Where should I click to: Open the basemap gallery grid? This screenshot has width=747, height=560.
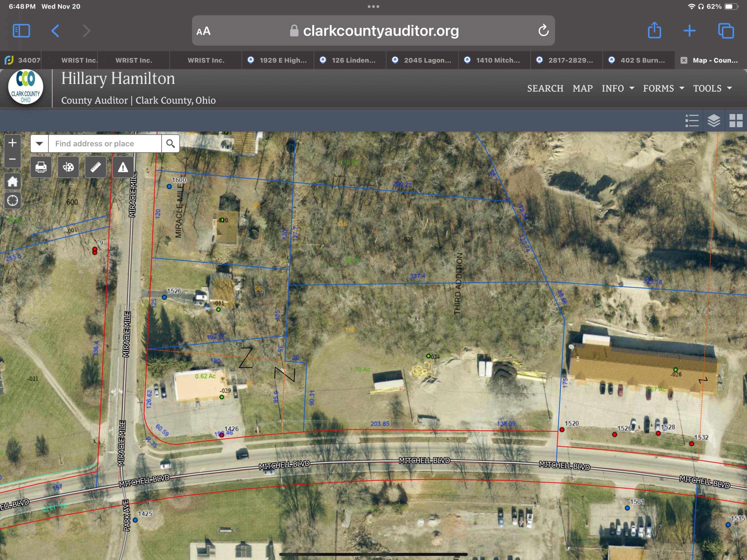736,121
